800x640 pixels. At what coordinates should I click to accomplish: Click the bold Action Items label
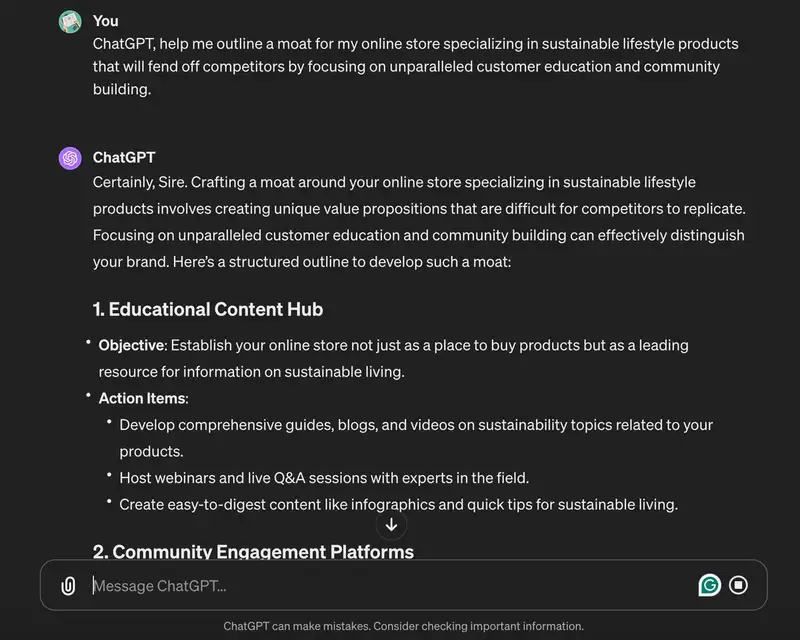(x=143, y=399)
